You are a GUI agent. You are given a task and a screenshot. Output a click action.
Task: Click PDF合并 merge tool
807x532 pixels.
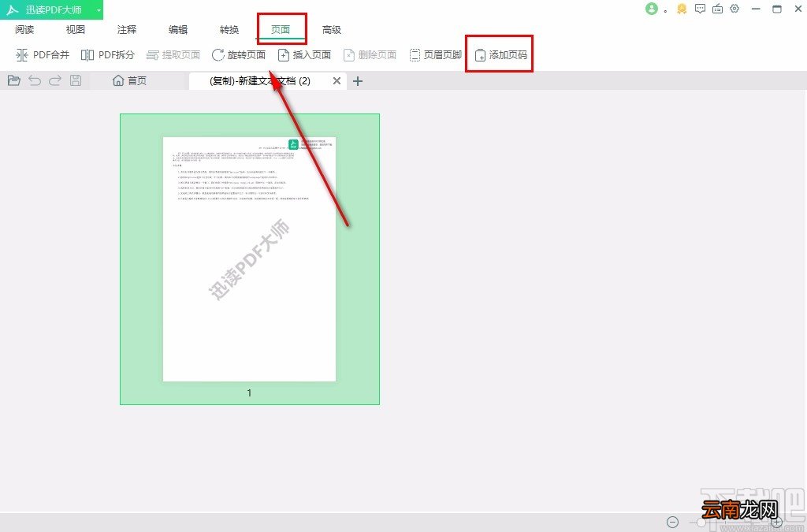coord(43,54)
